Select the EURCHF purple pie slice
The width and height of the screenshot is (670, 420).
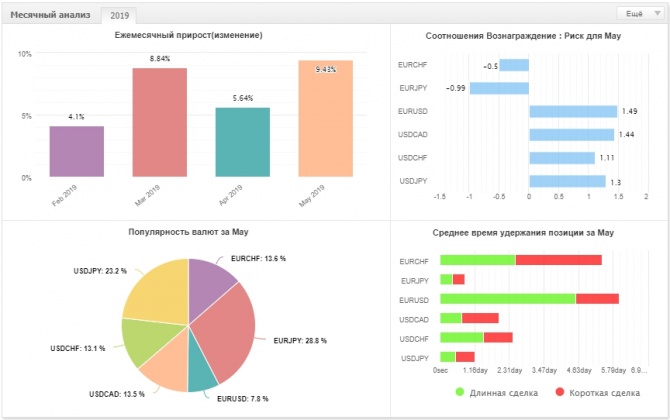(207, 284)
